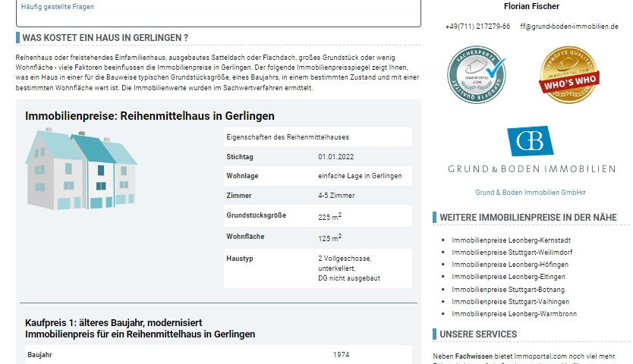
Task: Click the heading Was kostet ein Haus in Gerlingen
Action: 105,37
